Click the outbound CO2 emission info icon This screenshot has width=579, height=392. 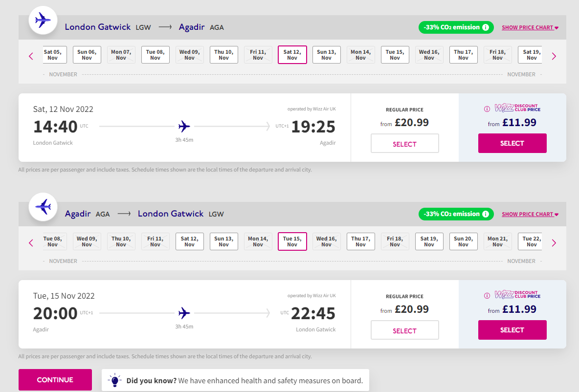click(486, 27)
